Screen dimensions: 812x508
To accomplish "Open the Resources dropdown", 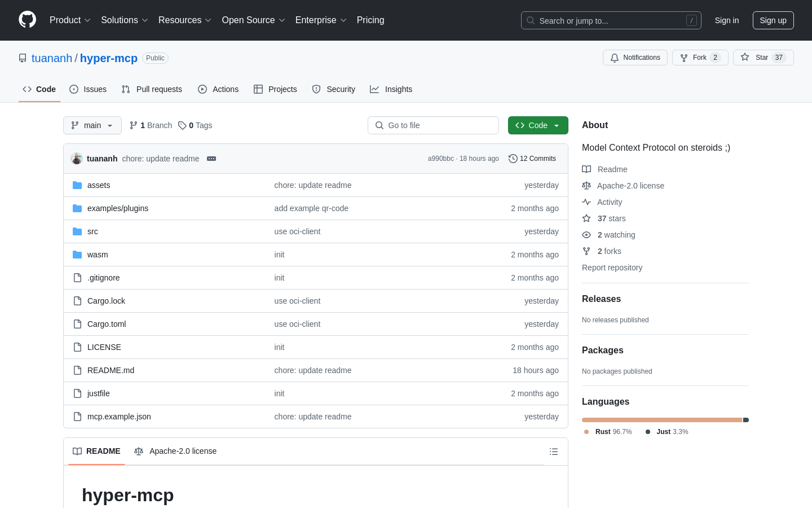I will (185, 20).
